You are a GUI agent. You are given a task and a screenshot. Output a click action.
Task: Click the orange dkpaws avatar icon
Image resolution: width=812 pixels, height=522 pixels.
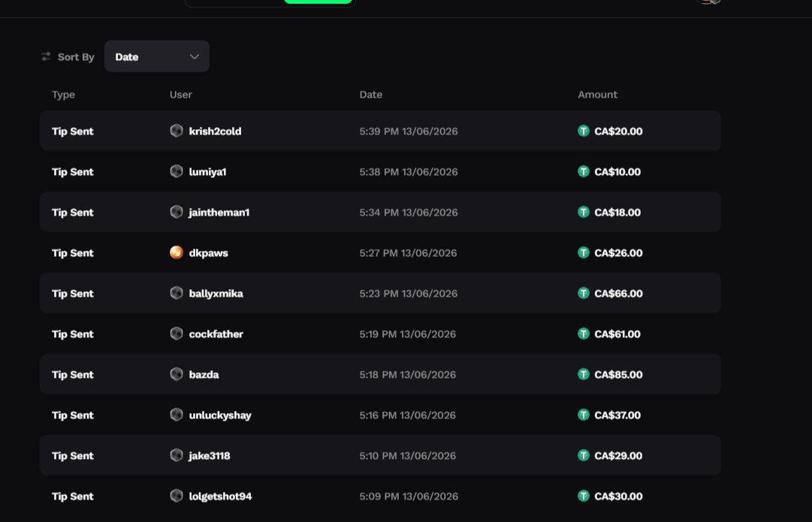(177, 252)
